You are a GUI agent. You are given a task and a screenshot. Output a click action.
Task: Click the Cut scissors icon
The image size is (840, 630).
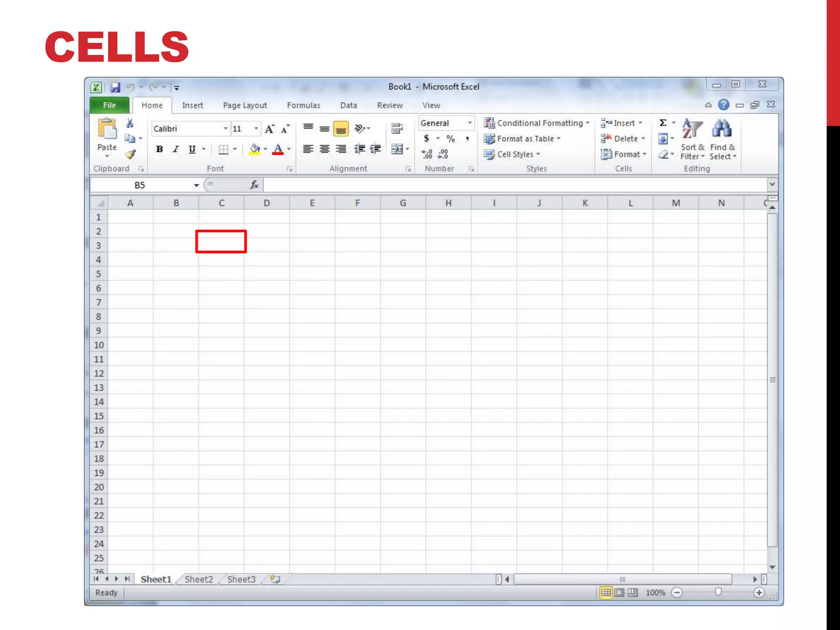pos(130,123)
